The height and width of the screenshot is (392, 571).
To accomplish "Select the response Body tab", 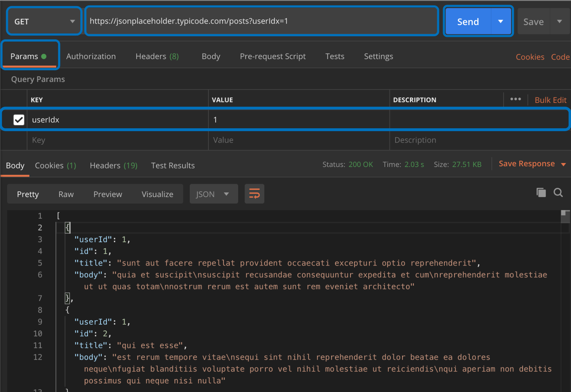I will click(x=15, y=166).
